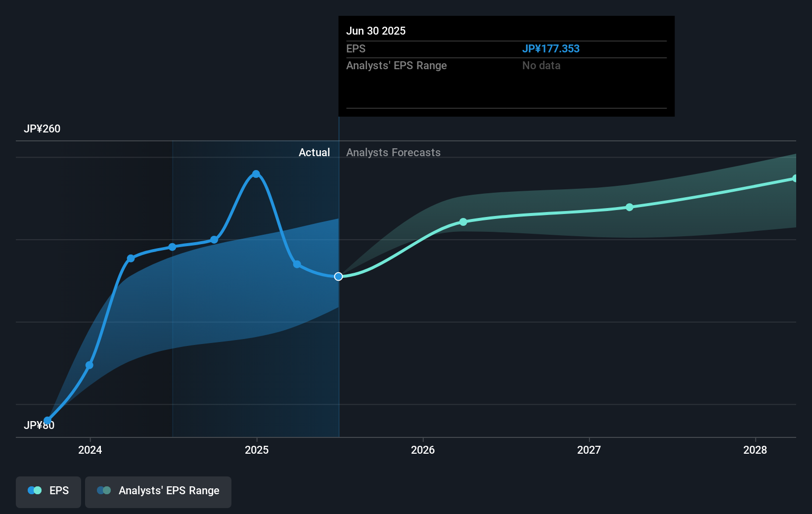Click the EPS legend color dots icon
Screen dimensions: 812x514
tap(35, 490)
